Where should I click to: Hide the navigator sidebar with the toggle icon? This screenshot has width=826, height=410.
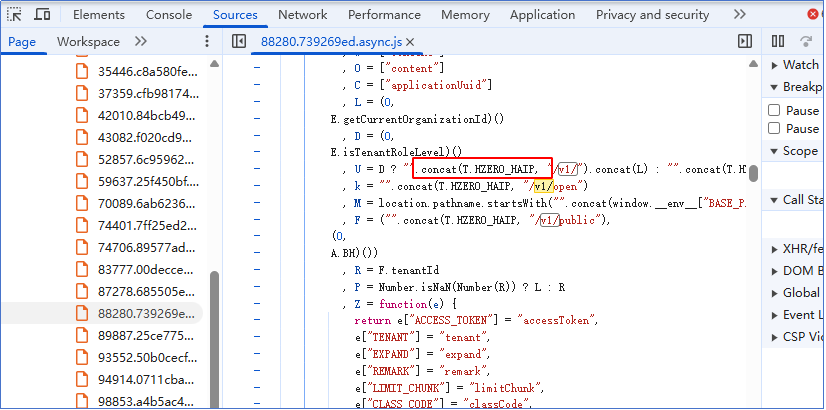tap(238, 41)
